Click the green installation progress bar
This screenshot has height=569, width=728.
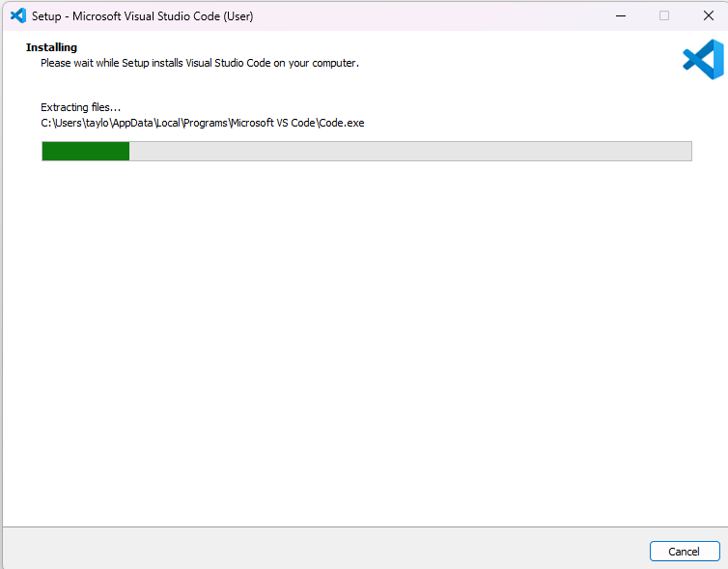pos(367,151)
